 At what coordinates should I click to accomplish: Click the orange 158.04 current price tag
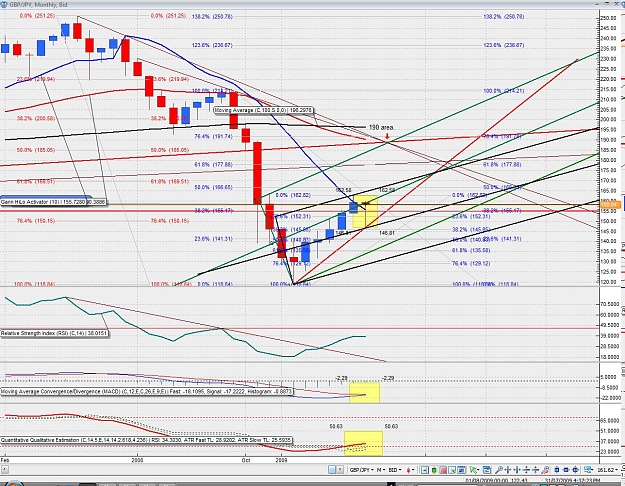point(610,205)
